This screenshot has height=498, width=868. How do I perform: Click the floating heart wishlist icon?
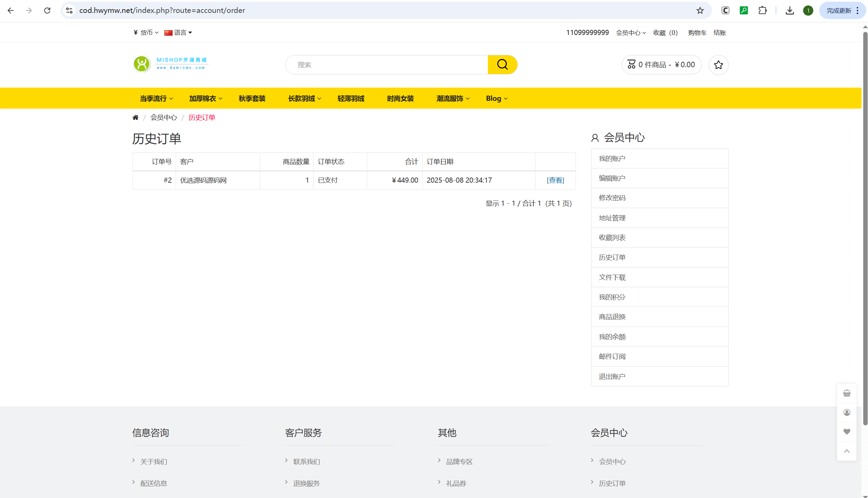tap(847, 431)
